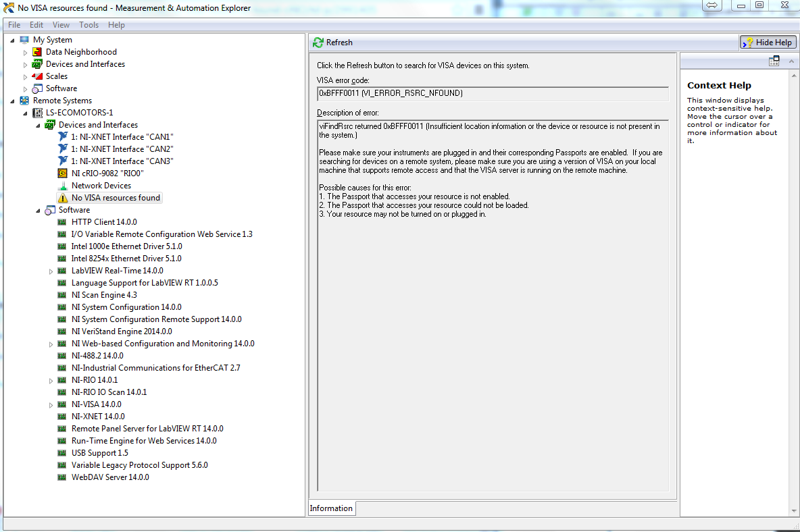Click the USB Support 1.5 icon

coord(61,452)
